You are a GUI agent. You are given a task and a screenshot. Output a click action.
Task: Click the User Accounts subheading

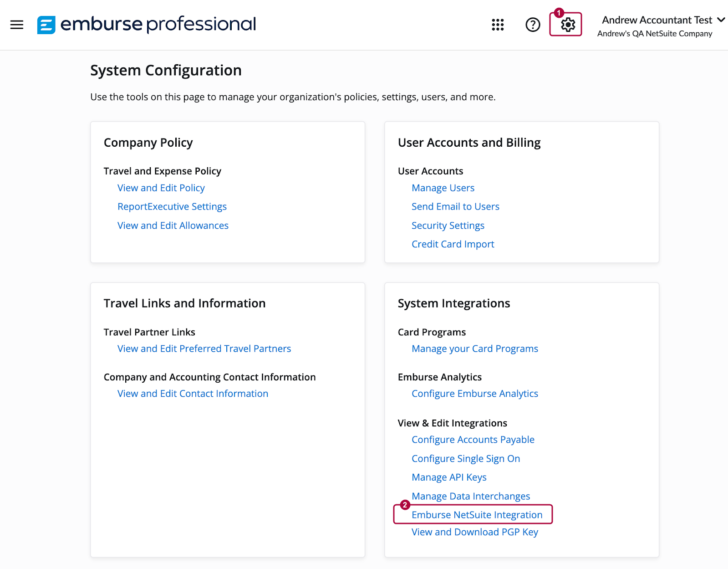point(430,171)
